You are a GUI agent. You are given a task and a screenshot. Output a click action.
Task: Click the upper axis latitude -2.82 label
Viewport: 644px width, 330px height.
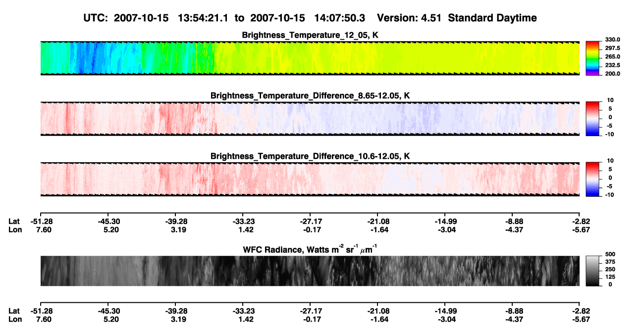click(580, 222)
